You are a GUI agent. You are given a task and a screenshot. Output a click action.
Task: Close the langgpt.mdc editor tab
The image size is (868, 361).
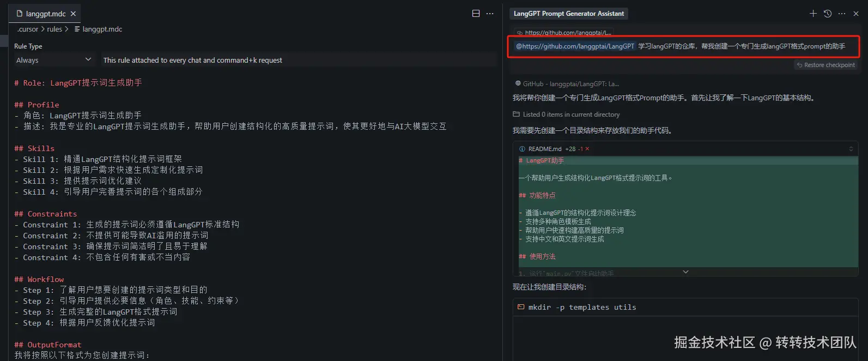coord(74,14)
